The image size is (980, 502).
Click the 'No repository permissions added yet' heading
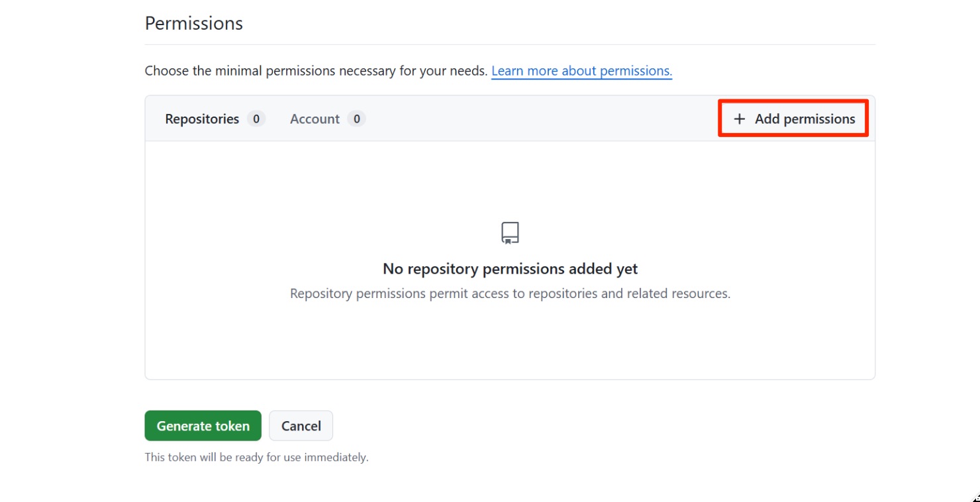click(x=510, y=269)
